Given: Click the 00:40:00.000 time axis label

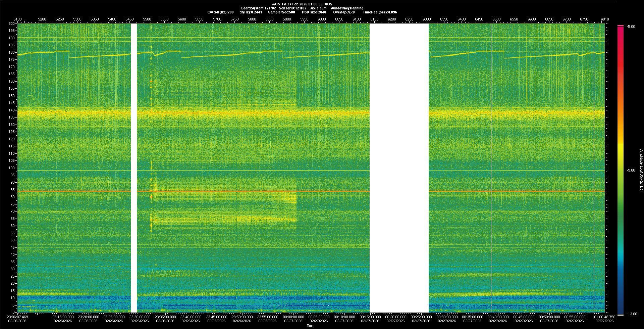Looking at the screenshot, I should 498,317.
